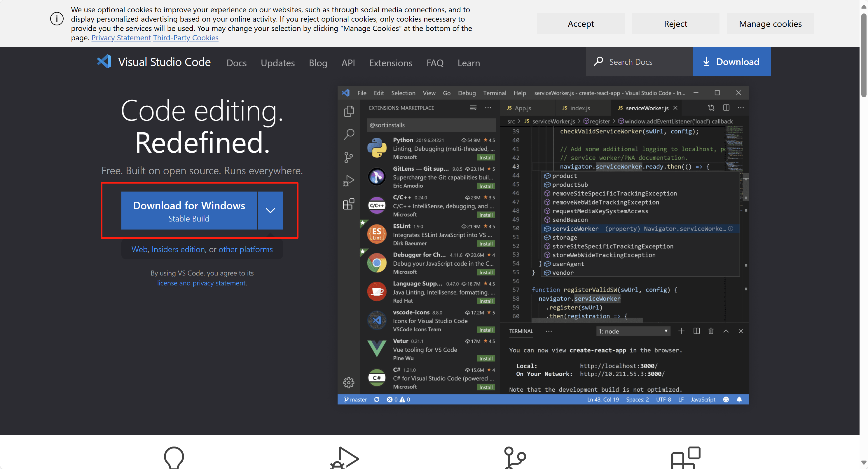868x469 pixels.
Task: Click the extensions feature icon below the hero
Action: tap(686, 458)
